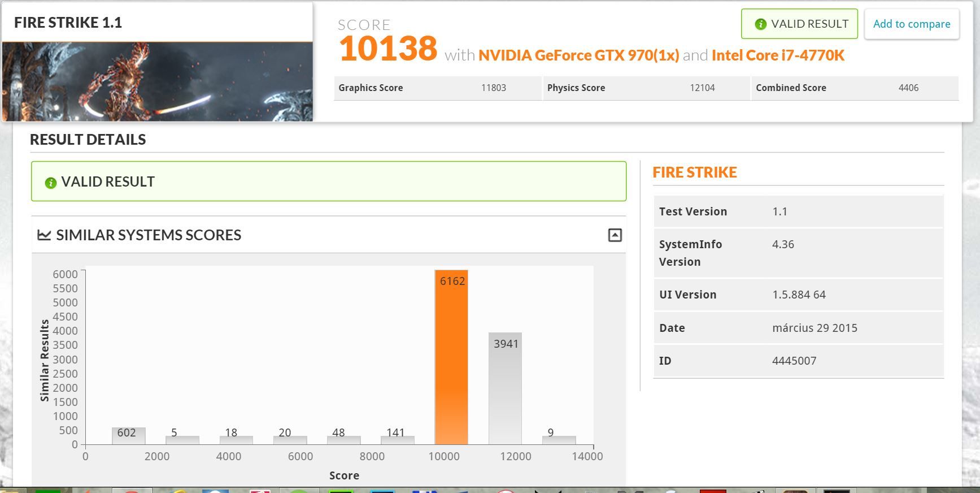Click the UI Version label
This screenshot has width=980, height=493.
point(687,295)
